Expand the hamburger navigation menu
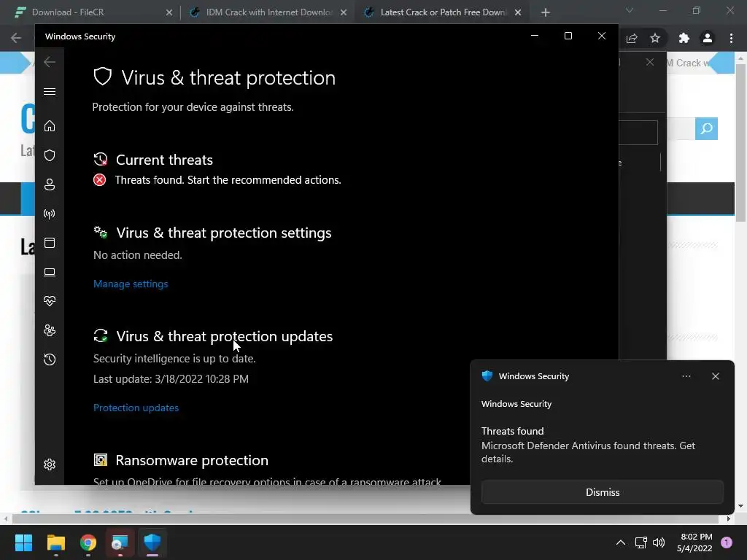Viewport: 747px width, 560px height. pyautogui.click(x=50, y=91)
